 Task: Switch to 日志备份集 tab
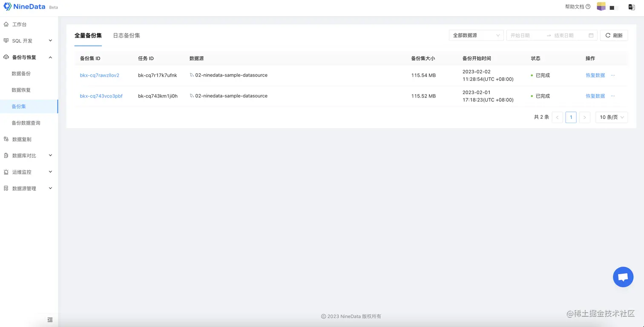126,35
